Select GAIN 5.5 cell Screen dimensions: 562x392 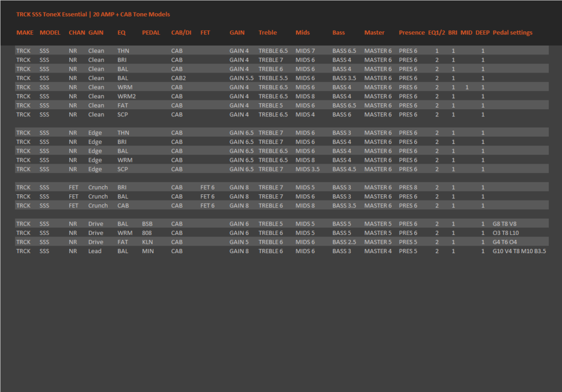(241, 78)
